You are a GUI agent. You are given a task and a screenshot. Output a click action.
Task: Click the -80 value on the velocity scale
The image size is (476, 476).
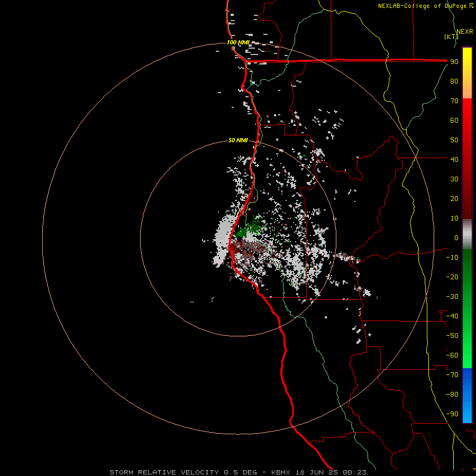452,395
